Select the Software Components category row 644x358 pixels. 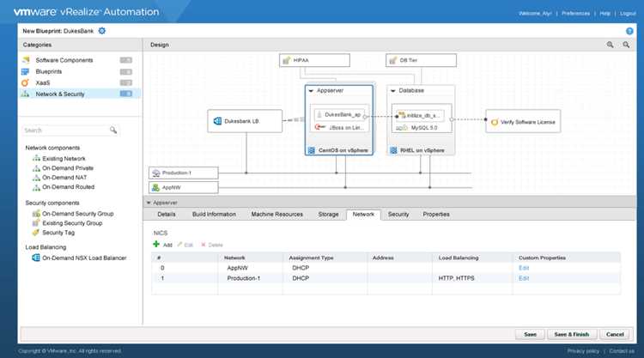tap(80, 60)
